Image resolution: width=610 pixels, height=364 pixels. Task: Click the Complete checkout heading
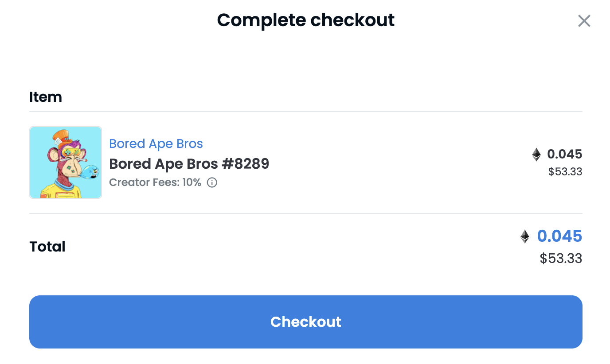pyautogui.click(x=305, y=20)
